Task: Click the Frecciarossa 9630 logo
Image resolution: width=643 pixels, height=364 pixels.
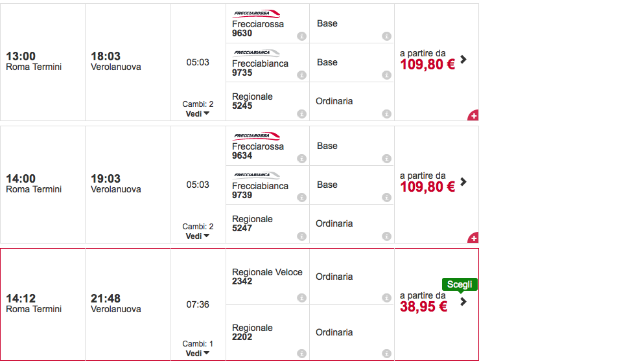Action: [256, 14]
